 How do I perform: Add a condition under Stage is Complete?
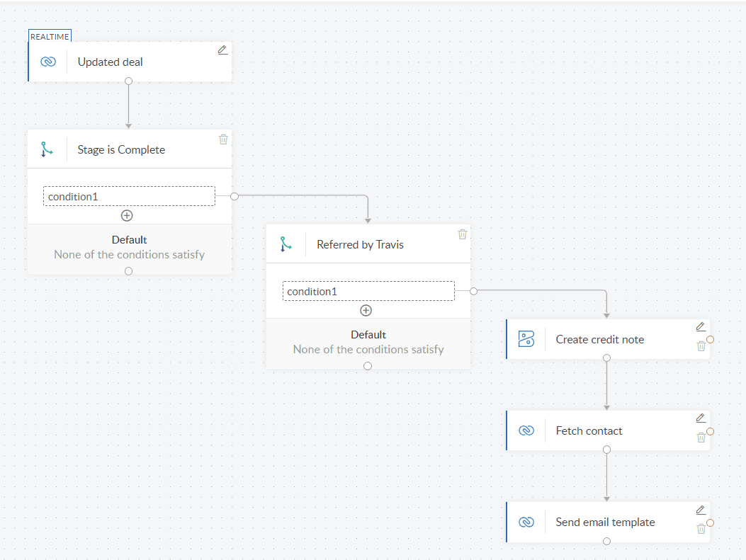click(128, 215)
